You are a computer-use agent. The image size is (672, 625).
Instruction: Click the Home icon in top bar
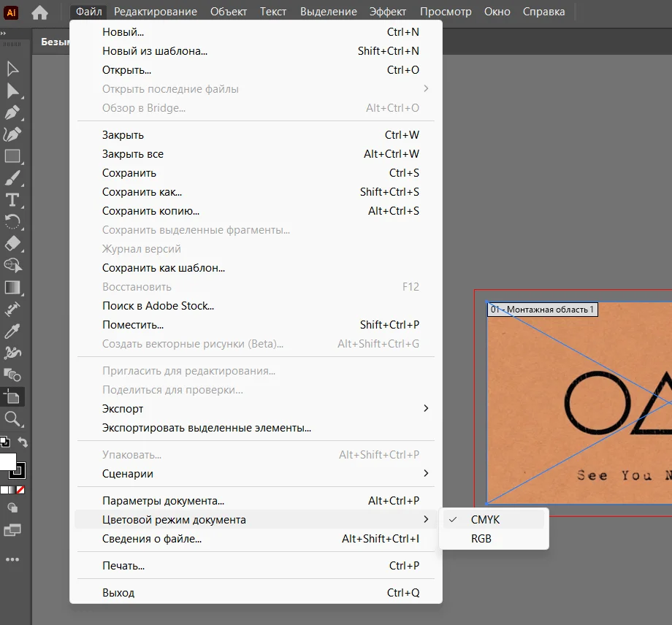pos(39,12)
